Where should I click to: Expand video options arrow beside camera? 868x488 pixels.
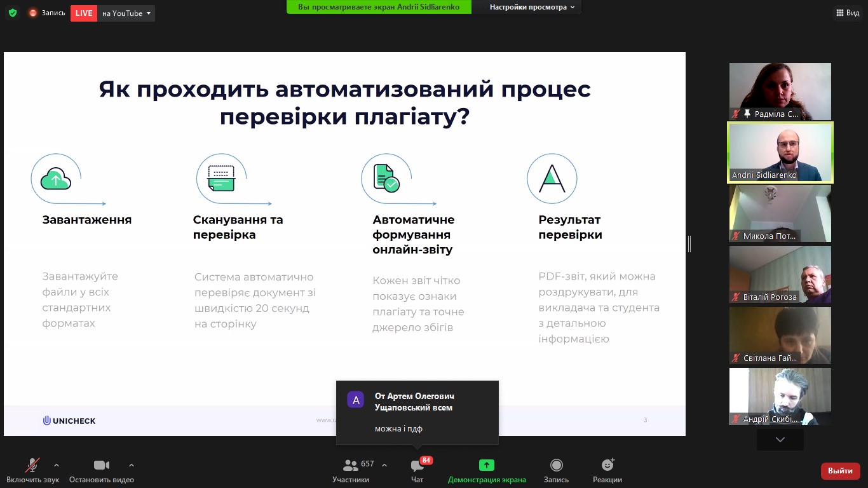tap(132, 465)
